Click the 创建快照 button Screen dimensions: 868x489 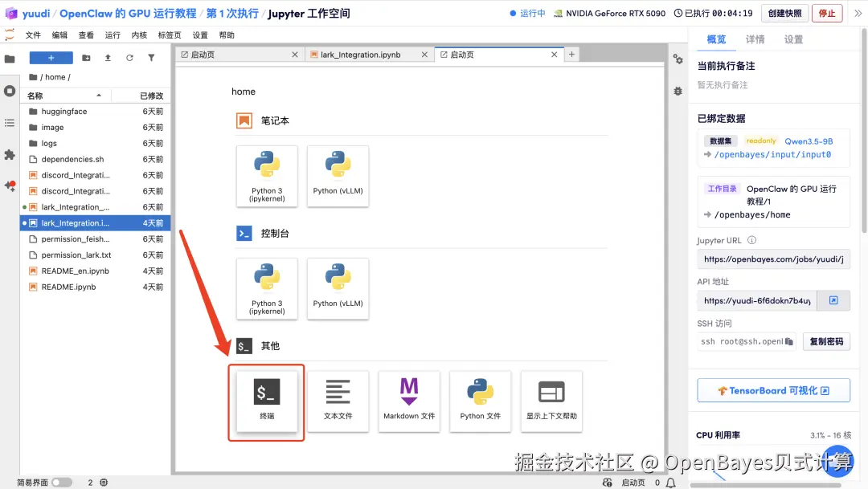pyautogui.click(x=784, y=14)
